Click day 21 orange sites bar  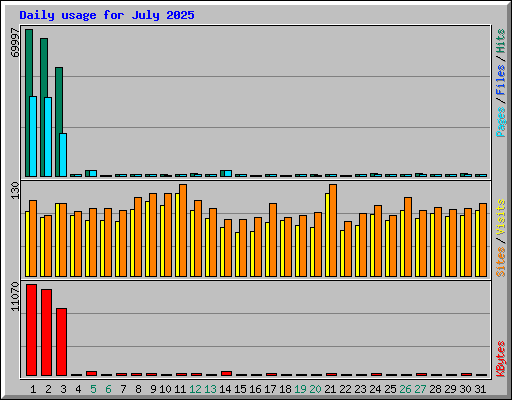point(333,230)
